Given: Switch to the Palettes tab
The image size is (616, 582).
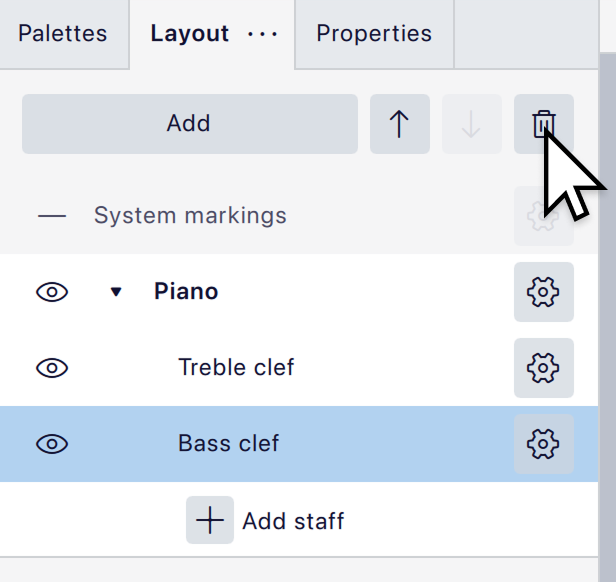Looking at the screenshot, I should coord(63,34).
